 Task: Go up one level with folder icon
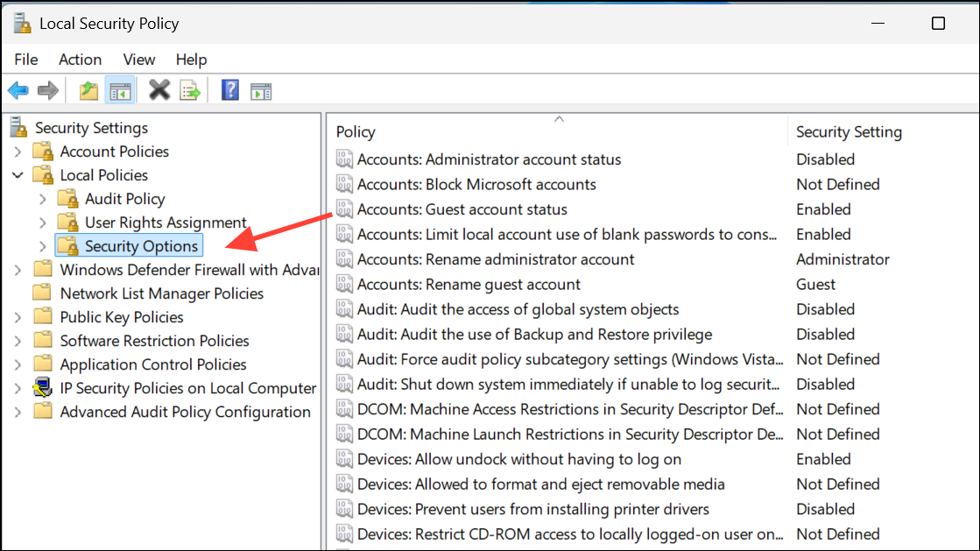88,91
